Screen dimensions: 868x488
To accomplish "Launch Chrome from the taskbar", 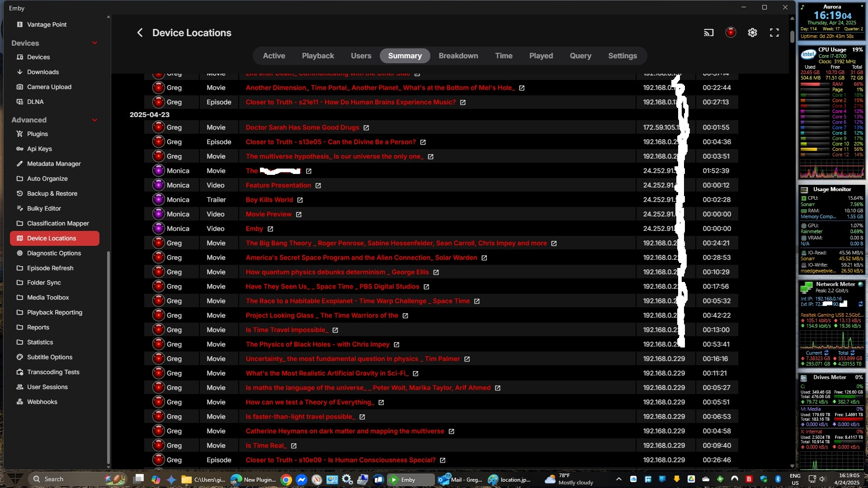I will [286, 479].
